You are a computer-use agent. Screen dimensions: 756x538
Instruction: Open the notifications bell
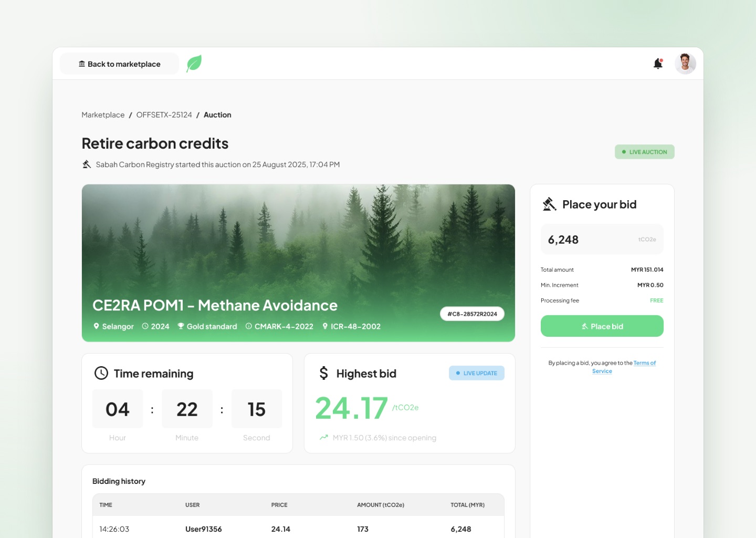(x=658, y=64)
